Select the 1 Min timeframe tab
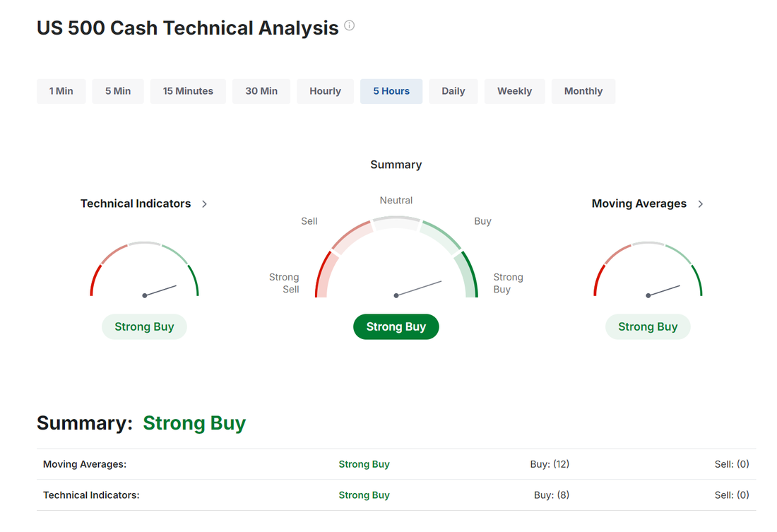777x532 pixels. coord(61,91)
